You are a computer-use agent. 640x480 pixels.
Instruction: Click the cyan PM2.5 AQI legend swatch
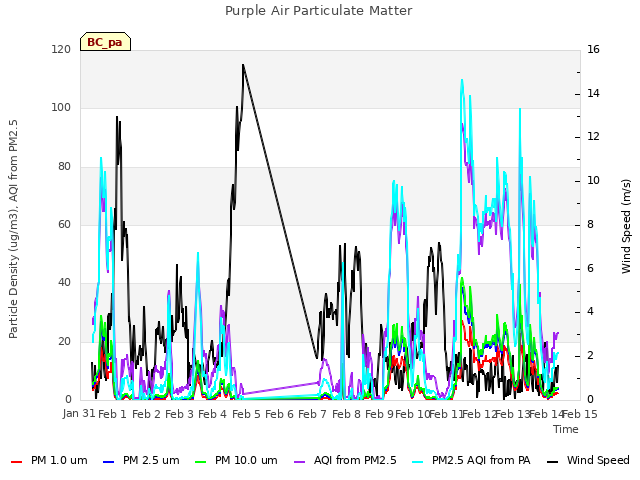[418, 461]
